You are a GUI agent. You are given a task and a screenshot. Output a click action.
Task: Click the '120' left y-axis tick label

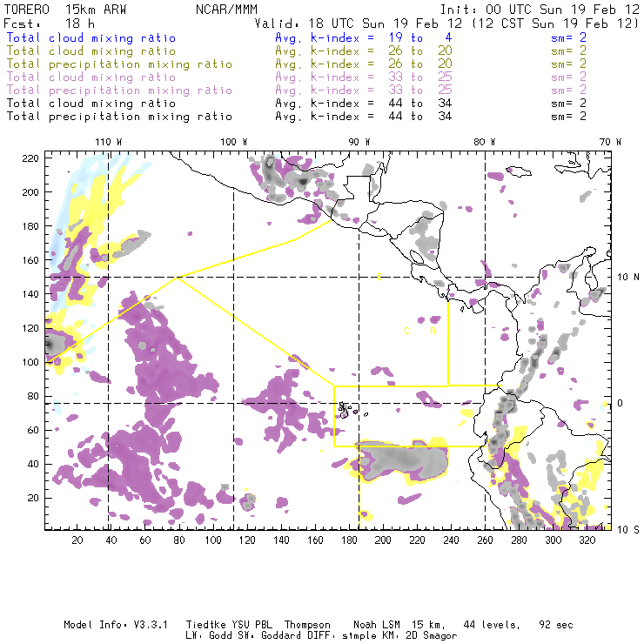30,328
